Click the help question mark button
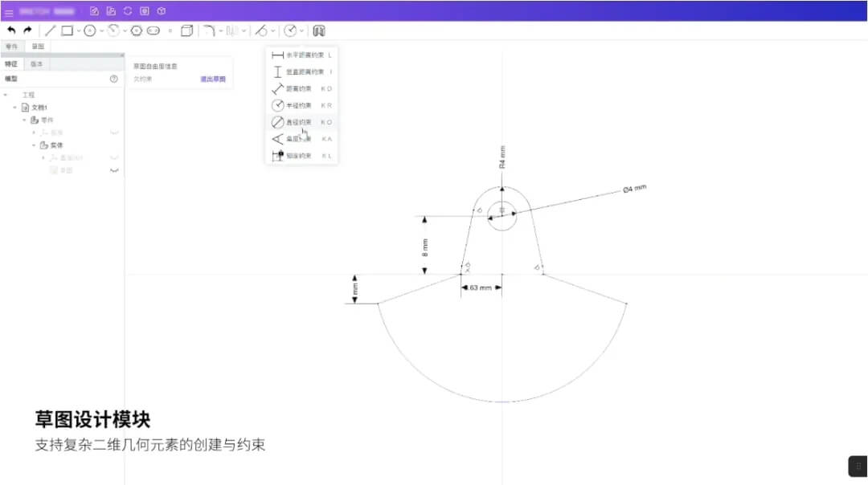 coord(113,78)
